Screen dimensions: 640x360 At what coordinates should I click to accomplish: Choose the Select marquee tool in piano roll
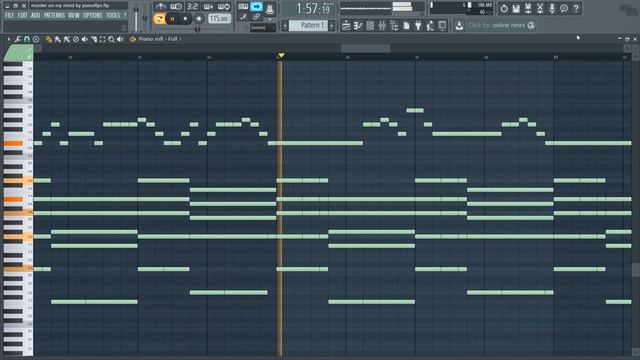pos(102,39)
